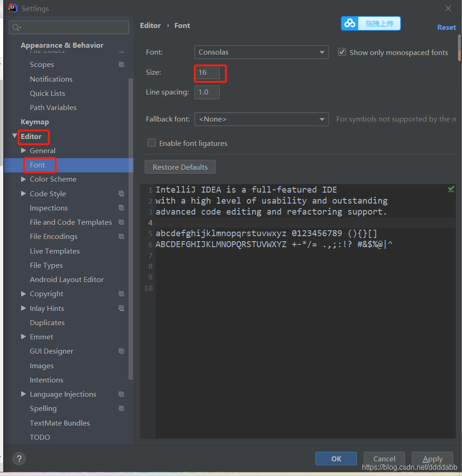Click the IntelliJ logo in title bar

click(x=13, y=8)
